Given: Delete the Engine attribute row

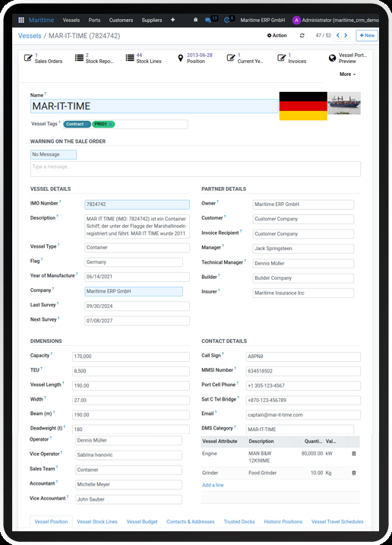Looking at the screenshot, I should click(x=354, y=454).
